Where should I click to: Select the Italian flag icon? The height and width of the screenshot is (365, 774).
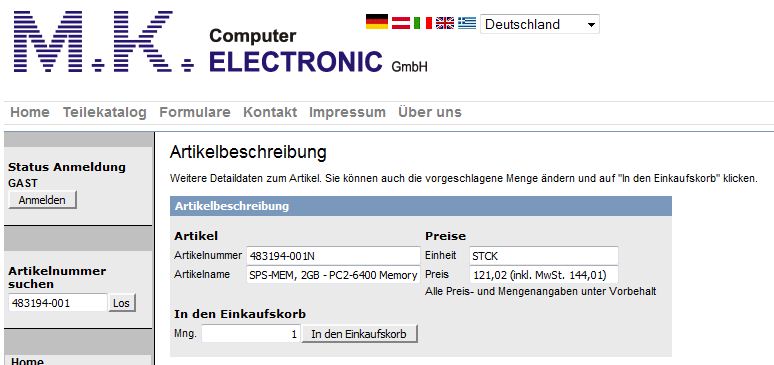423,23
